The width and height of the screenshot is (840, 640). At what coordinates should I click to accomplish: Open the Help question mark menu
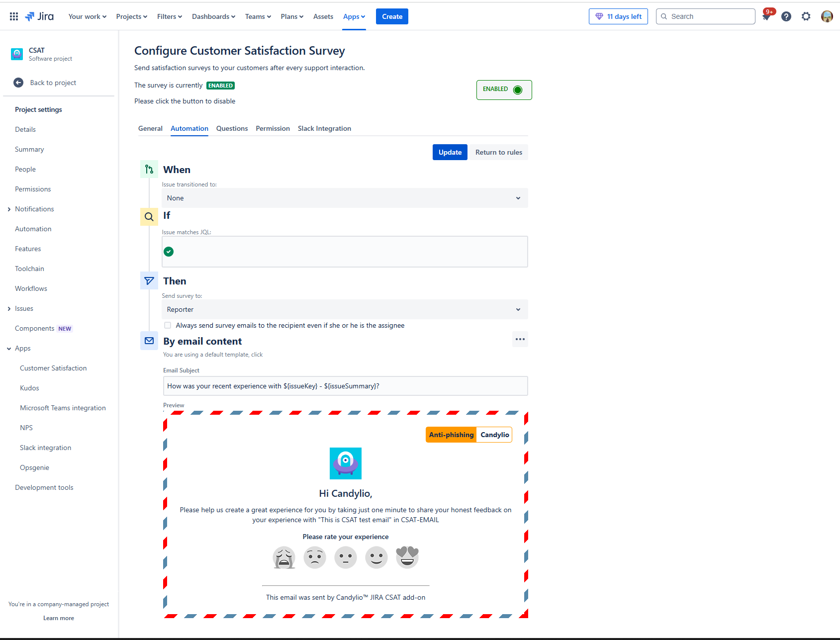click(786, 16)
